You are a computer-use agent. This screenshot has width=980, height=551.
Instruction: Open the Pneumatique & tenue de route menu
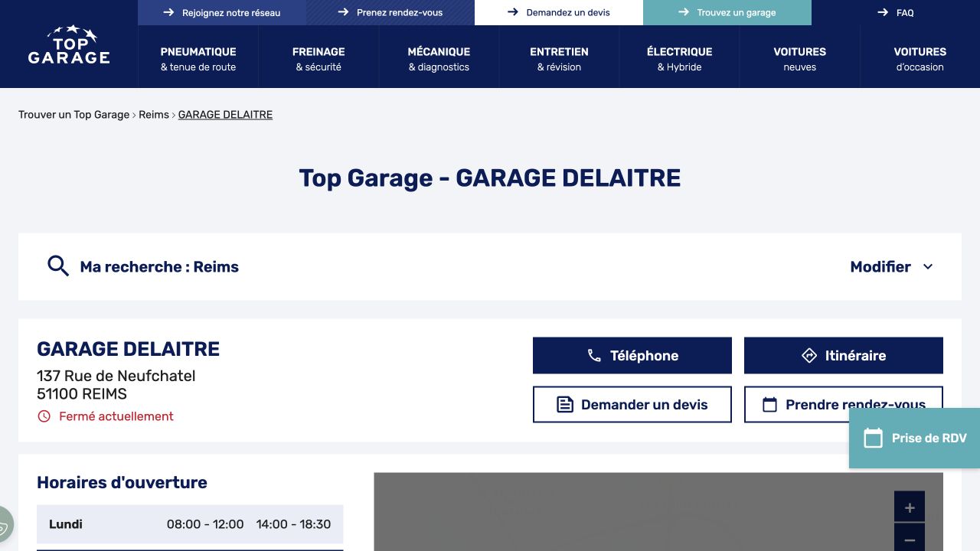coord(198,59)
